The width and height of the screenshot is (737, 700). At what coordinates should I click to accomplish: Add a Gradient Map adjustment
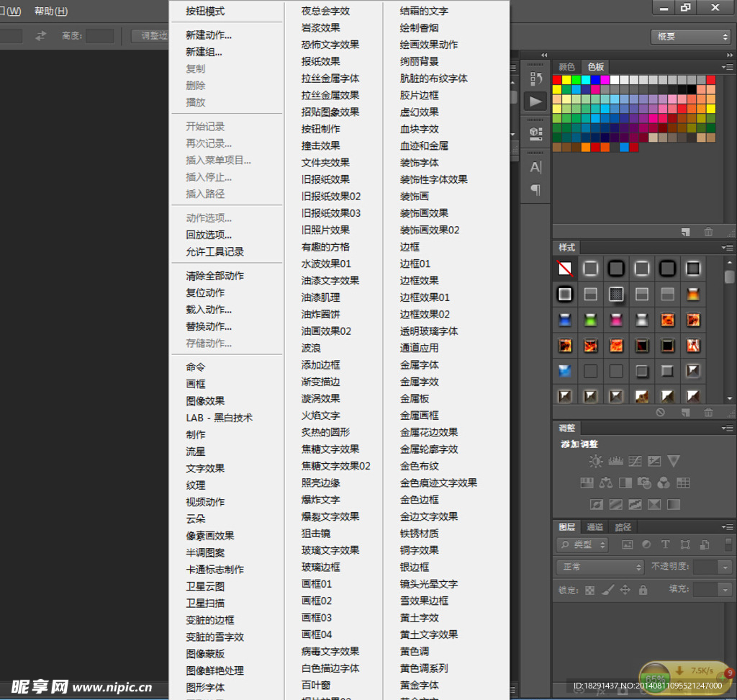coord(673,505)
